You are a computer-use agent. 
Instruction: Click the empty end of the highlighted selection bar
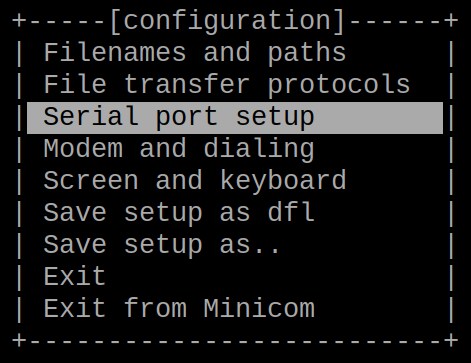[378, 118]
